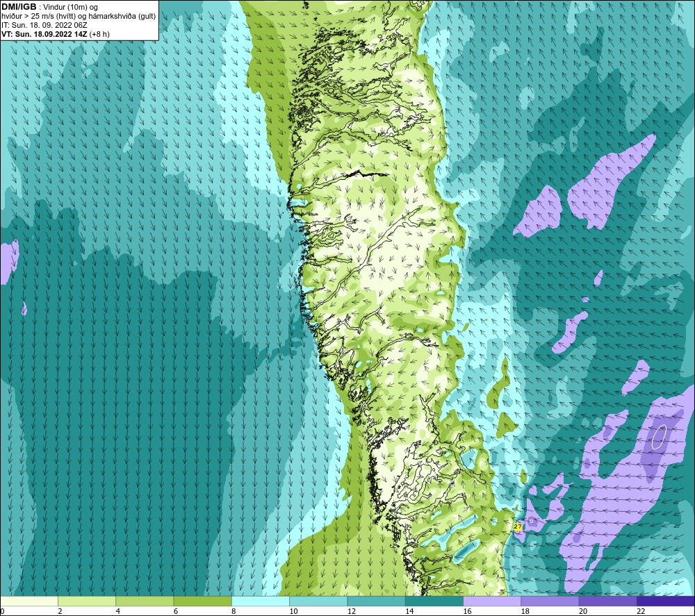Pick the 8–10 m/s pale cyan legend swatch
Viewport: 695px width, 616px height.
(x=261, y=601)
